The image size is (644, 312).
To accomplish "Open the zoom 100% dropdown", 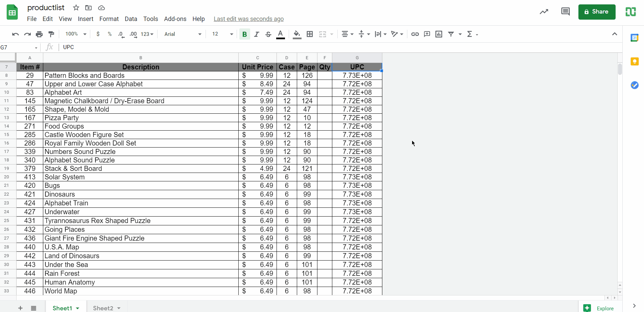I will point(76,34).
